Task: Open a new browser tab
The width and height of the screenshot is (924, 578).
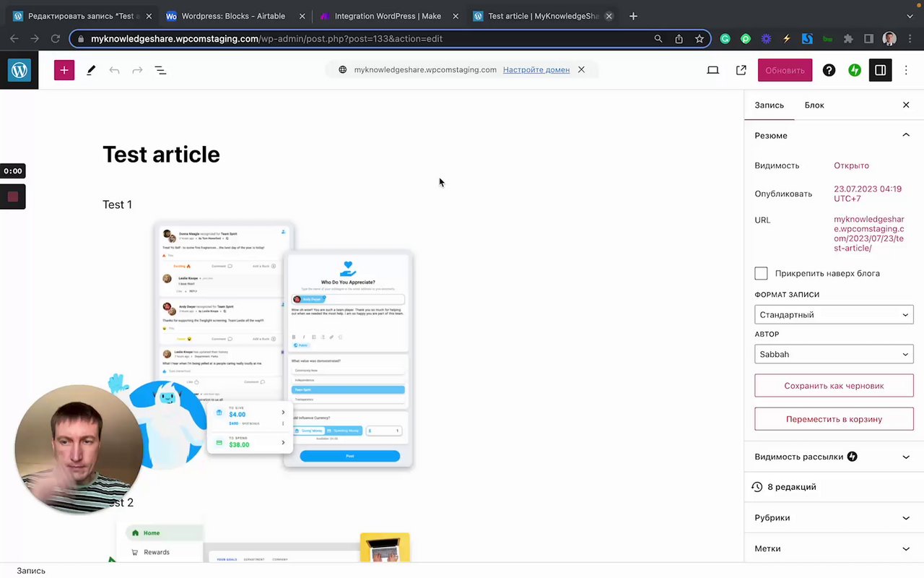Action: click(x=633, y=16)
